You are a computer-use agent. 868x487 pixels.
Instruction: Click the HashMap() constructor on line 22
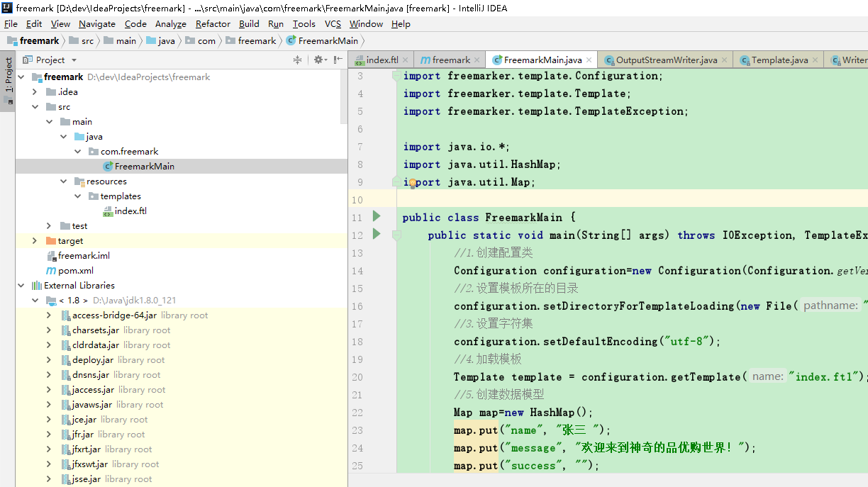pos(562,413)
